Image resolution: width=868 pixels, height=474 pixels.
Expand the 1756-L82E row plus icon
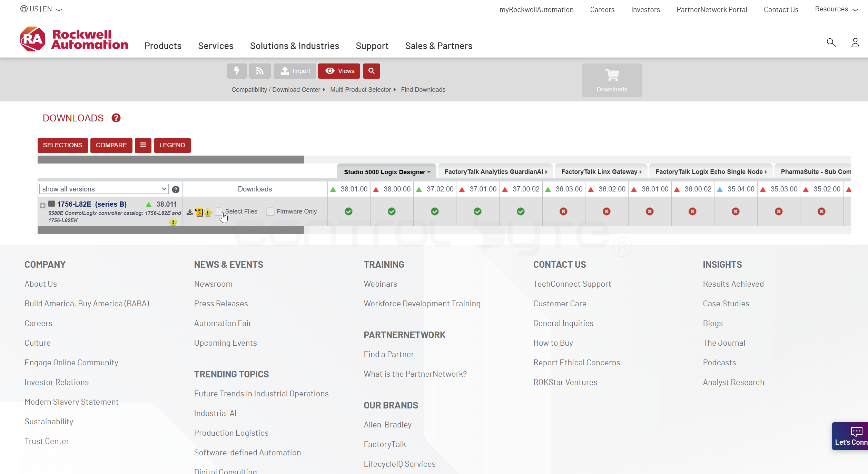coord(43,206)
